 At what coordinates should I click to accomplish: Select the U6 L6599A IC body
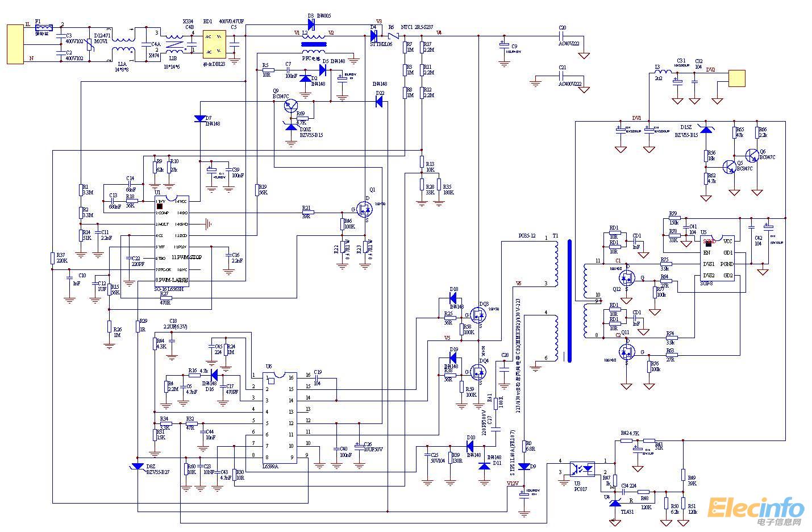click(x=280, y=417)
